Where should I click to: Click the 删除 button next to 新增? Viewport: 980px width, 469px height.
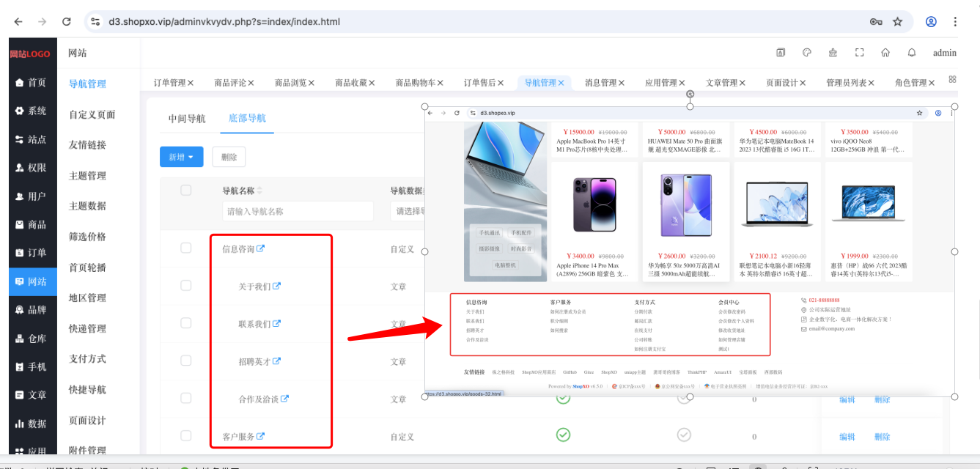[229, 157]
